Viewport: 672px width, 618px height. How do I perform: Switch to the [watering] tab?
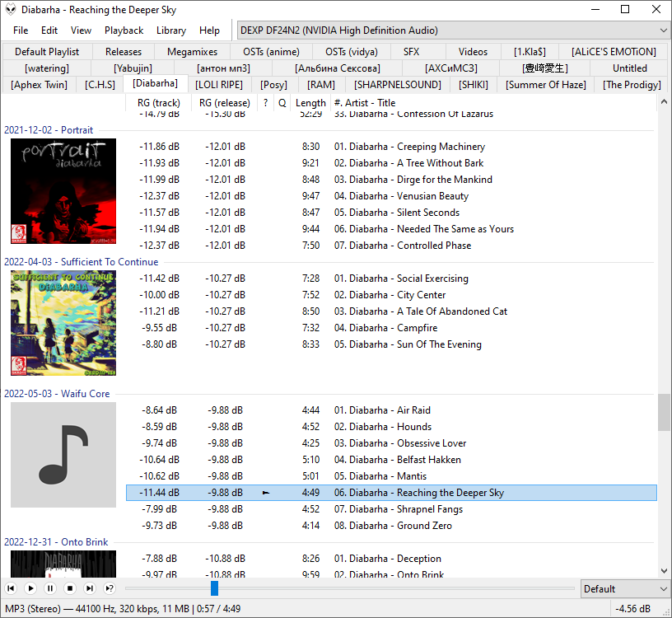pos(47,68)
